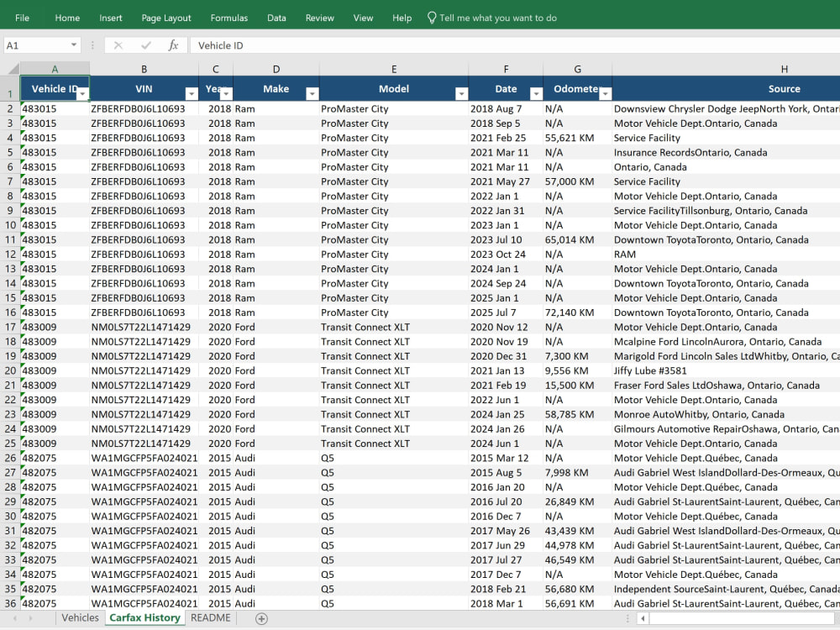Image resolution: width=840 pixels, height=630 pixels.
Task: Open the Home ribbon tab
Action: pyautogui.click(x=67, y=18)
